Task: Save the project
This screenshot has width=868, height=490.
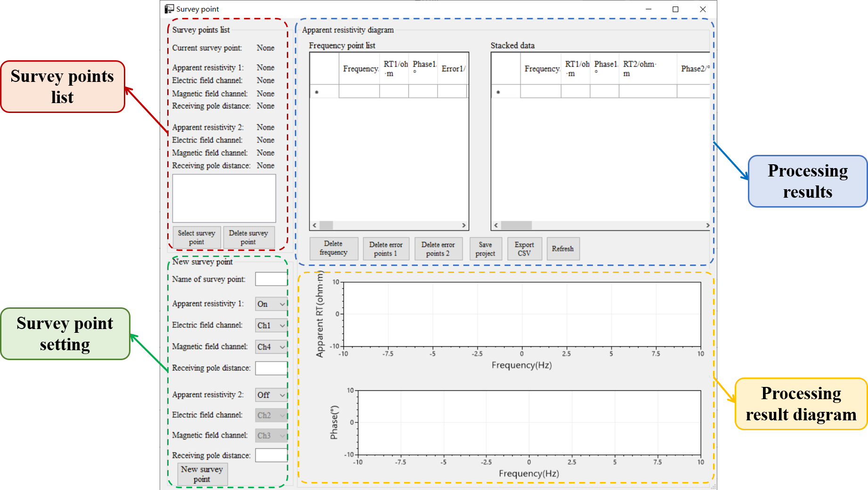Action: point(485,249)
